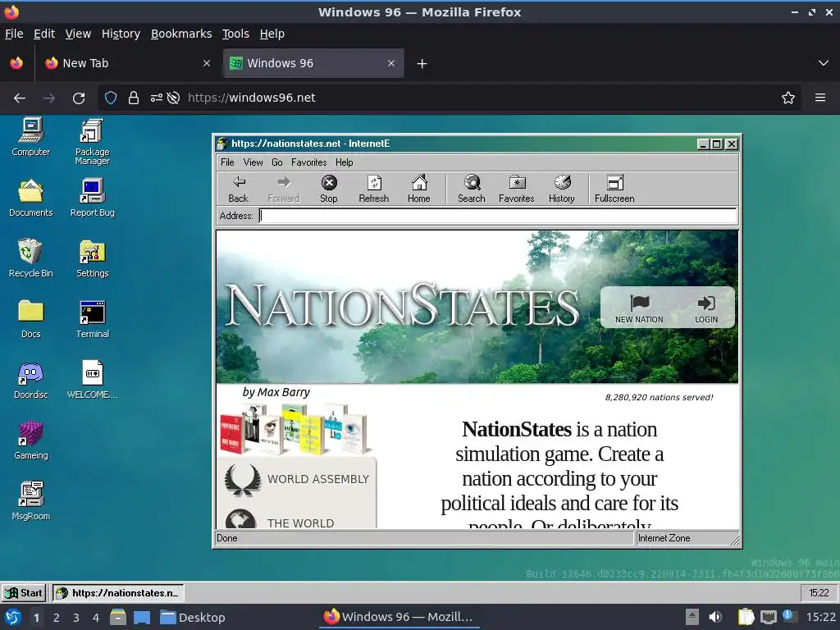840x630 pixels.
Task: Open Firefox History menu
Action: (x=121, y=34)
